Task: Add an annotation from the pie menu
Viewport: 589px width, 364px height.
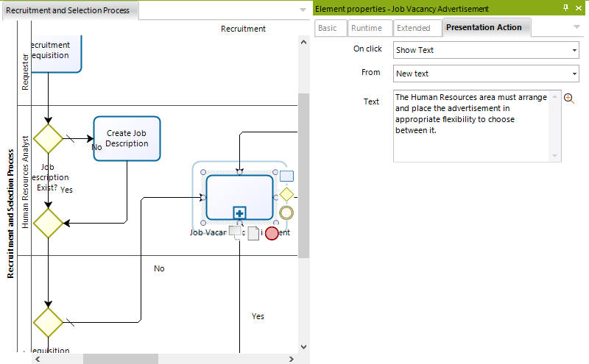Action: coord(235,232)
